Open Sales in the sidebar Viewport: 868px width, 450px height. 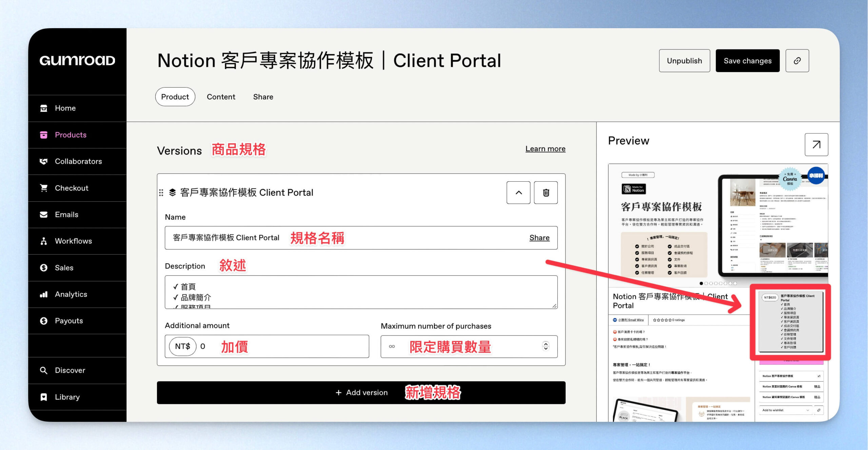click(x=77, y=268)
